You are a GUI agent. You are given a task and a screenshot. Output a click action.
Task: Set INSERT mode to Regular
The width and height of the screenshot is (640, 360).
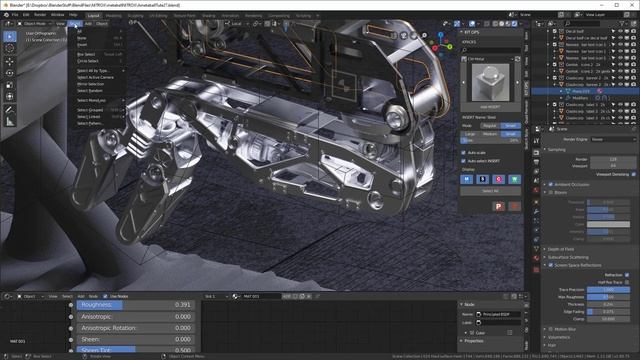click(x=490, y=126)
